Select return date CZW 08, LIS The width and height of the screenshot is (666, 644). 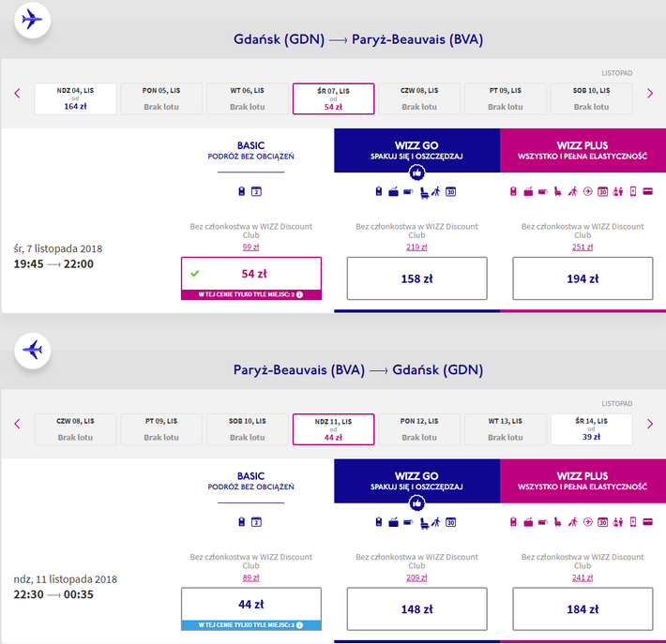click(x=75, y=429)
